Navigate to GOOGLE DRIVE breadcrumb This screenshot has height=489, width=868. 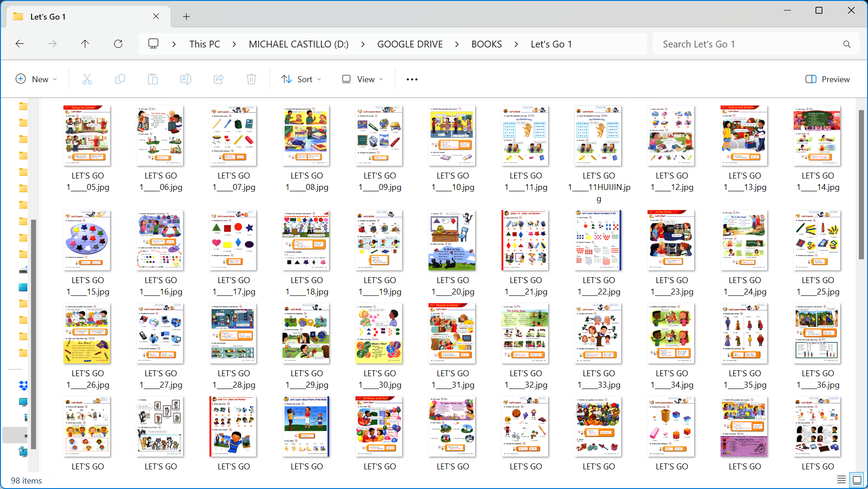point(410,44)
